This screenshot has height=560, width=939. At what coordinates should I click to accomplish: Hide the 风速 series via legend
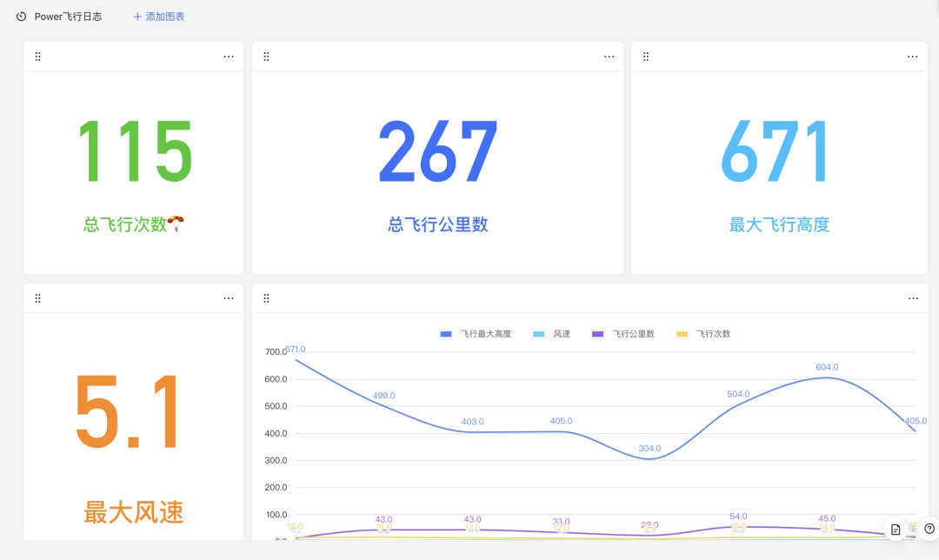[551, 334]
